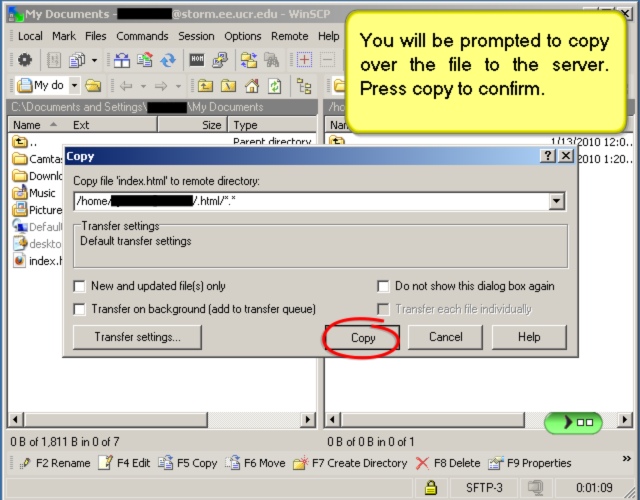Open terminal console icon in toolbar
This screenshot has width=640, height=500.
[x=197, y=60]
